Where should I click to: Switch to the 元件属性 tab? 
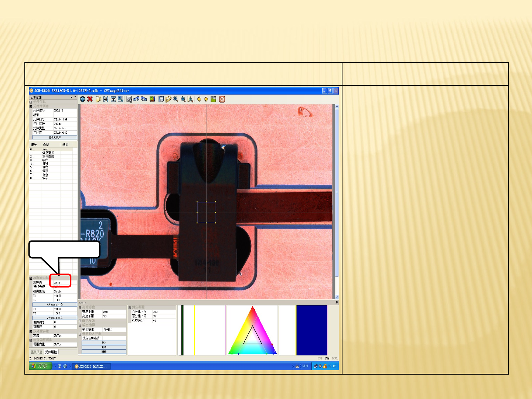(x=51, y=352)
